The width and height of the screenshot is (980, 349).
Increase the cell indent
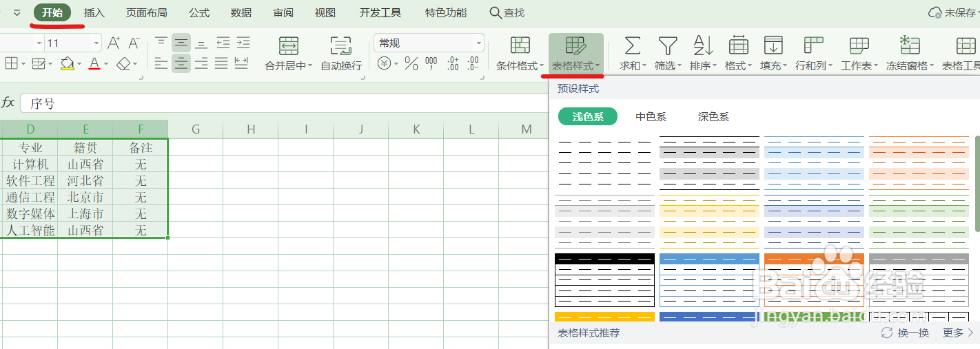click(x=243, y=43)
